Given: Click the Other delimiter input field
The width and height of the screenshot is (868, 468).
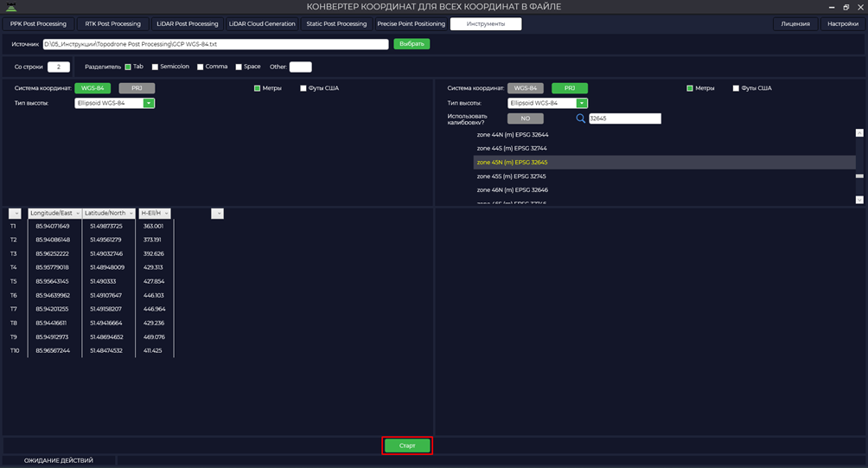Looking at the screenshot, I should (301, 67).
